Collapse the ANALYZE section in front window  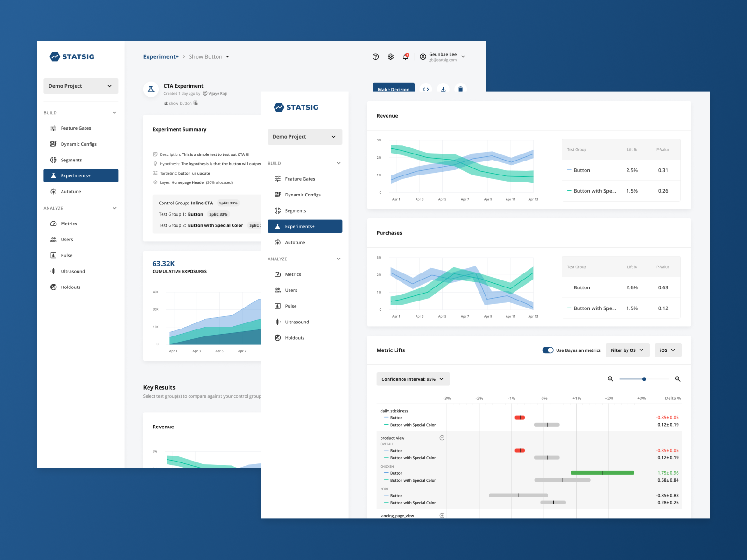(338, 259)
